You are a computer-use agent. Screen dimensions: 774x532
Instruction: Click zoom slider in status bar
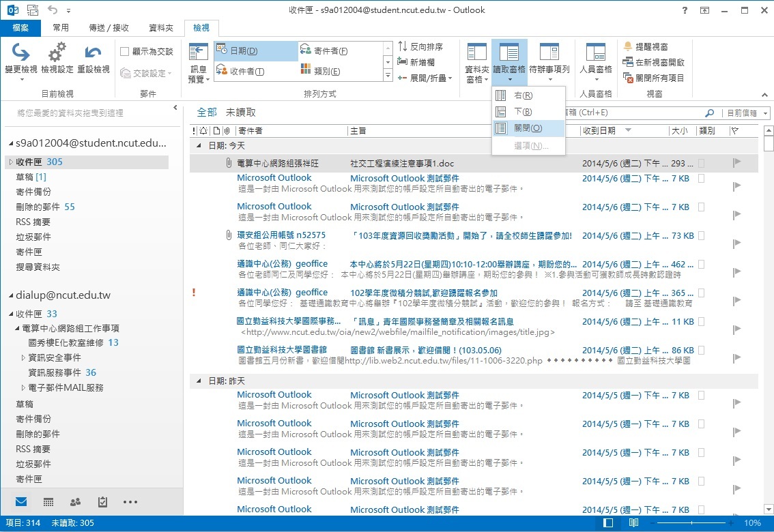[x=691, y=522]
